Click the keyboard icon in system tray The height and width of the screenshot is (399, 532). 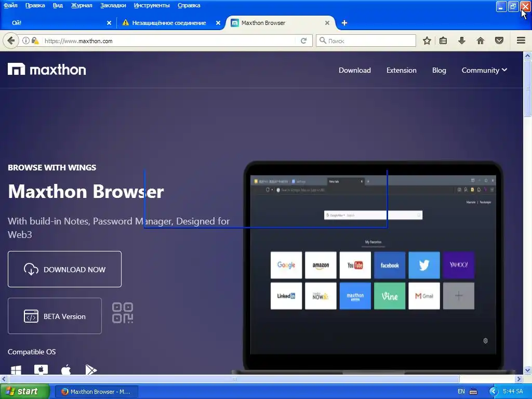473,392
